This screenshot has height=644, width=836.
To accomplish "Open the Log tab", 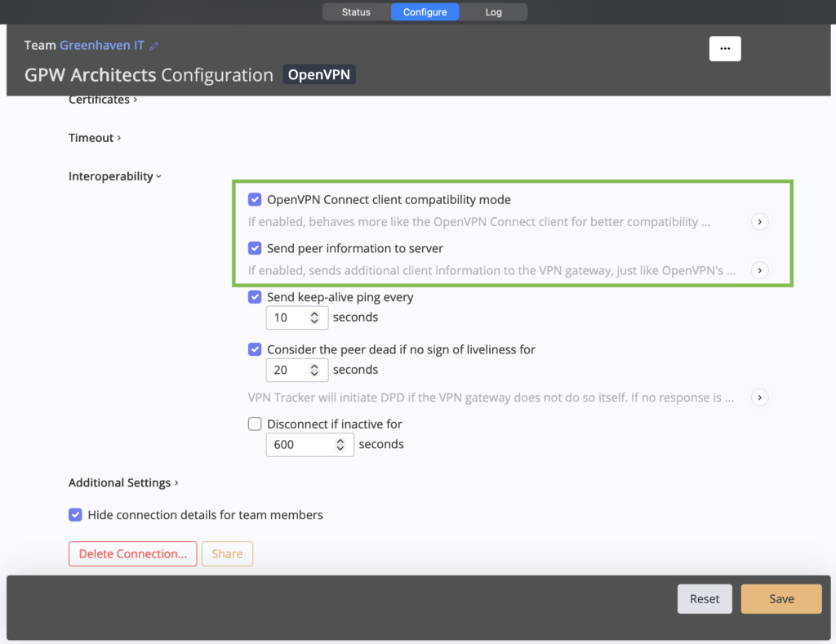I will pos(493,11).
